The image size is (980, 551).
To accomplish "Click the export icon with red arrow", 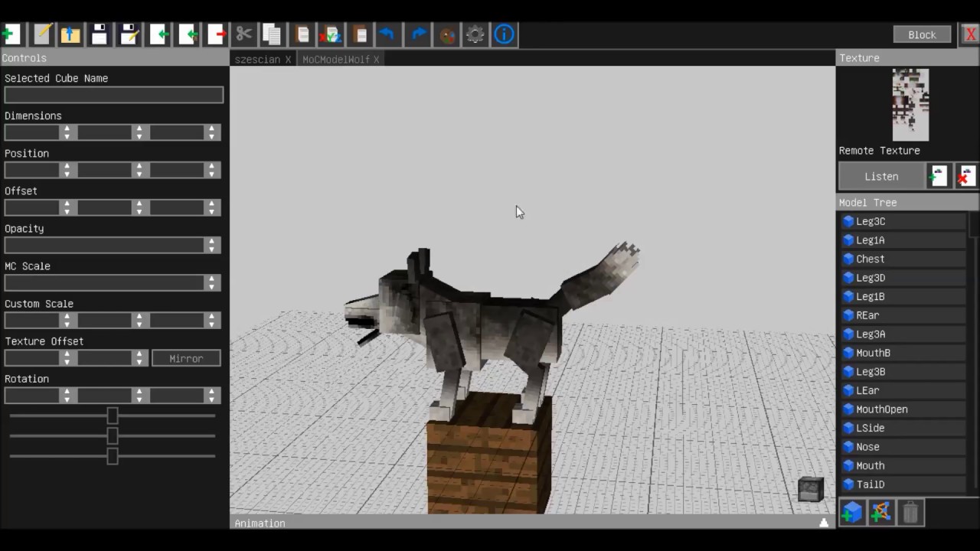I will (217, 34).
